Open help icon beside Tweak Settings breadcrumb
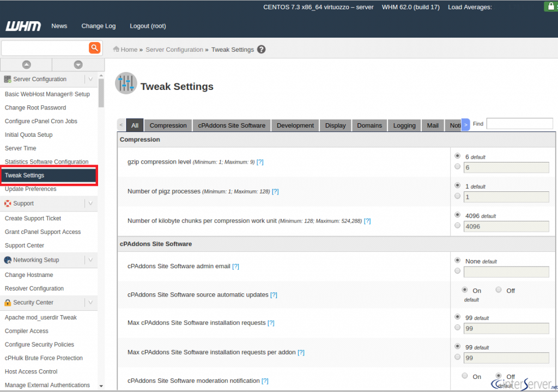This screenshot has height=392, width=558. [262, 50]
